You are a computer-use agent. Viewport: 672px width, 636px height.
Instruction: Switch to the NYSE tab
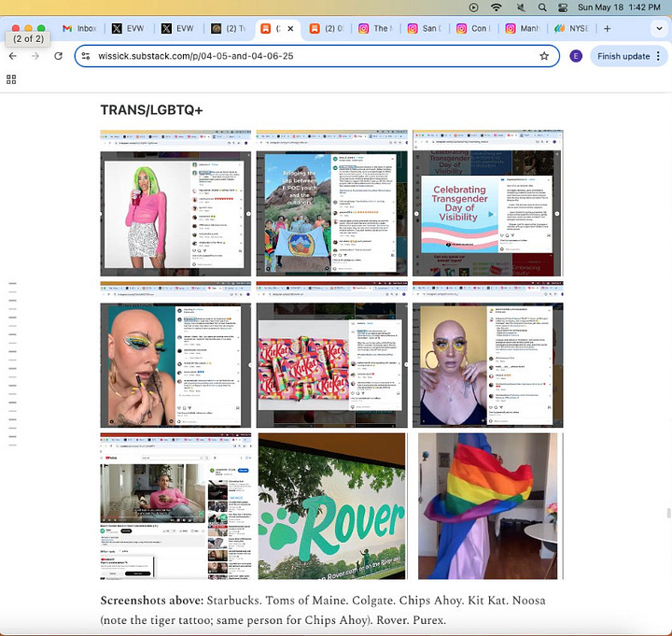pos(572,29)
